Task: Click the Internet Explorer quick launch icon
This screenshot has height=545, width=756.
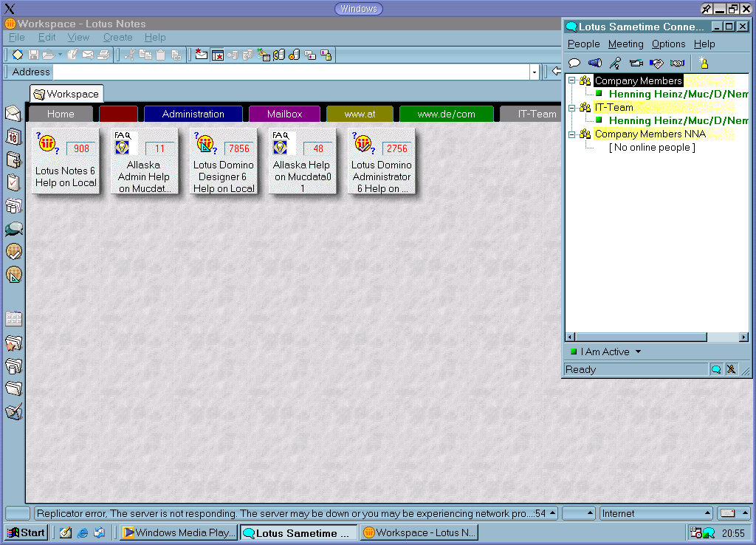Action: (83, 532)
